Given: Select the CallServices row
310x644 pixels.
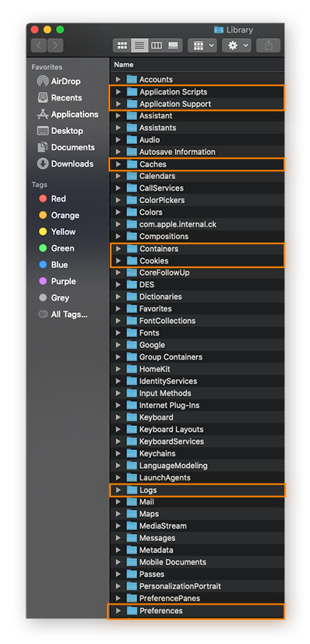Looking at the screenshot, I should click(x=197, y=188).
